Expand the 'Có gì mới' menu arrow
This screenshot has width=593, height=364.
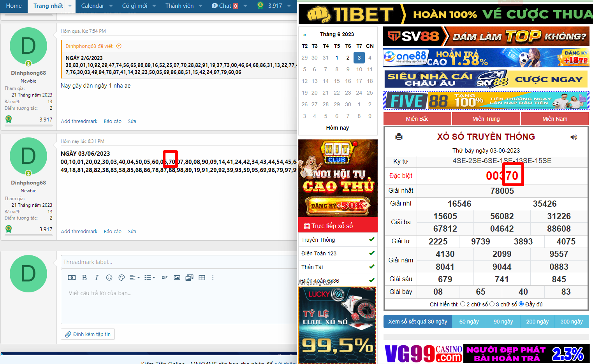click(154, 6)
